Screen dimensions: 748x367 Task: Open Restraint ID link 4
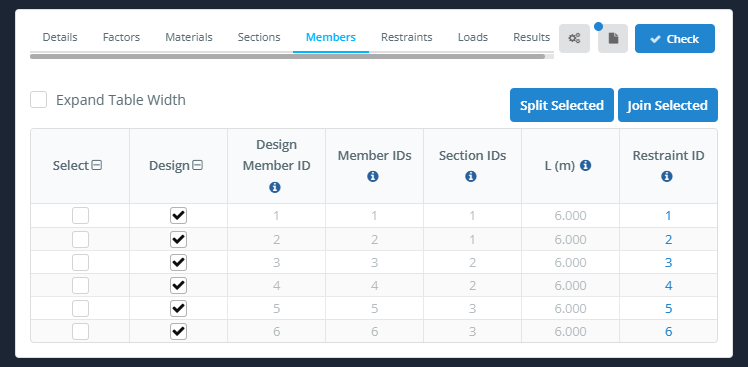[668, 285]
